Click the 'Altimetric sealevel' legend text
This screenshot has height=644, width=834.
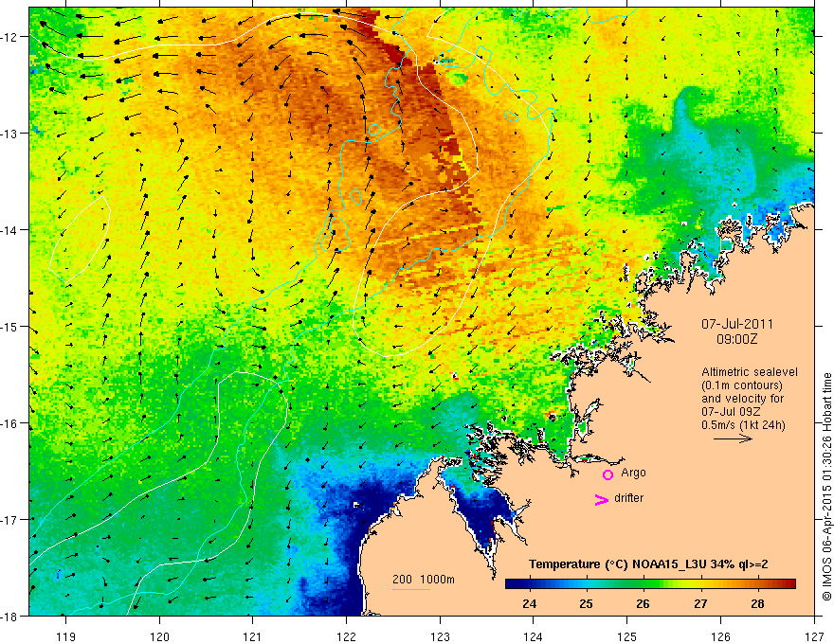point(750,372)
